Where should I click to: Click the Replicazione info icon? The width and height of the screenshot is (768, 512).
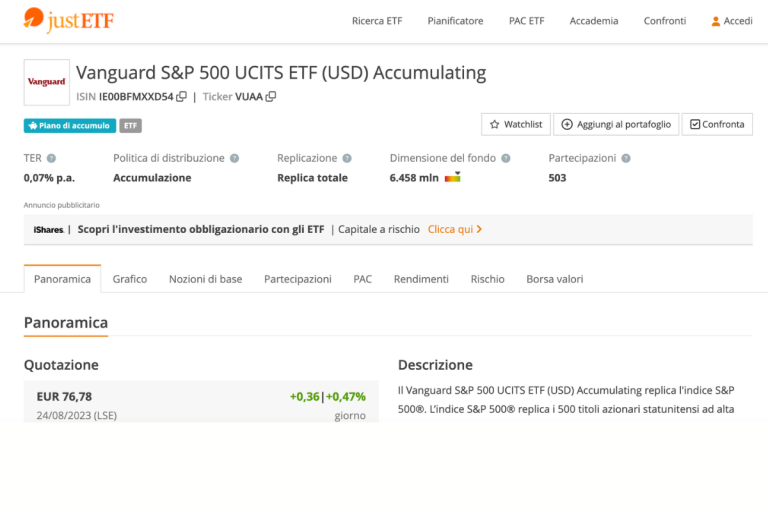coord(347,158)
